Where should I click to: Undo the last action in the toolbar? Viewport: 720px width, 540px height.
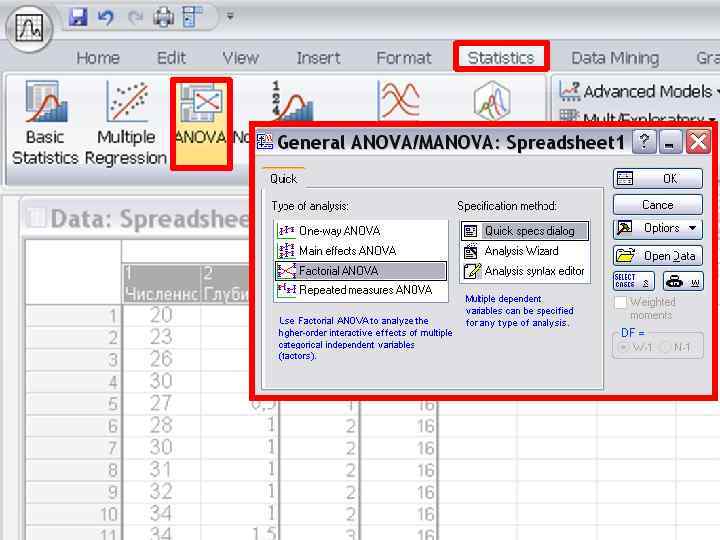pos(106,17)
